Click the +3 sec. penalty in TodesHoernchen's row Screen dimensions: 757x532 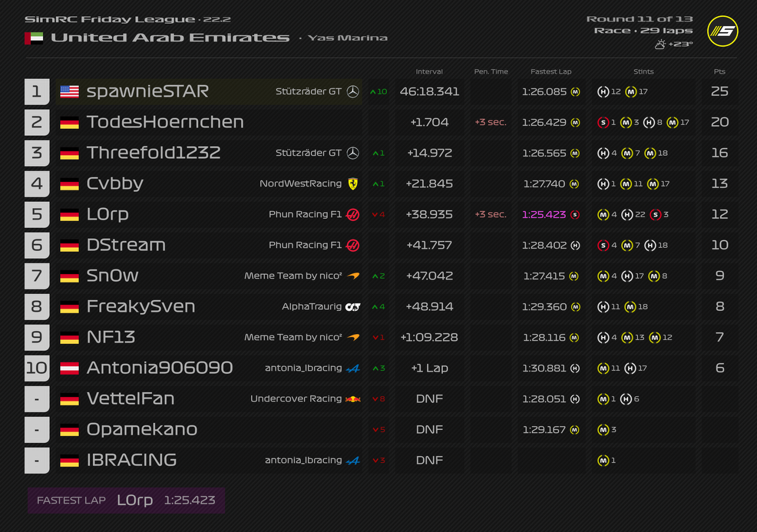click(491, 122)
